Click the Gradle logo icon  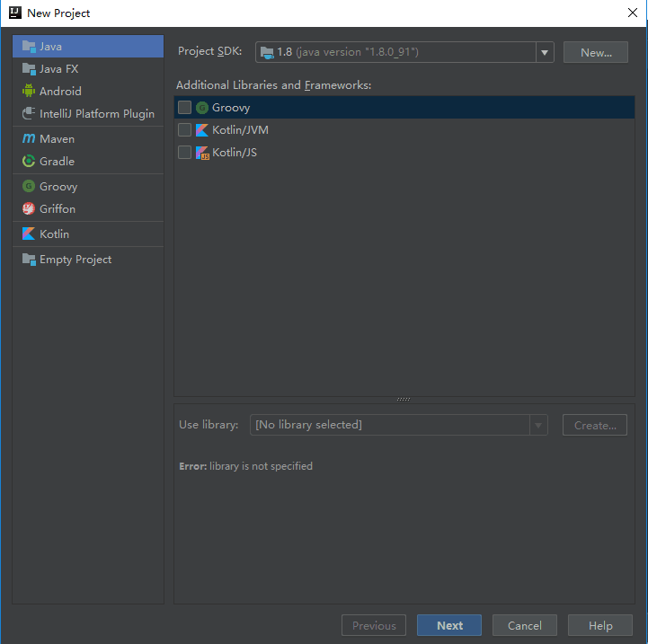[x=29, y=161]
